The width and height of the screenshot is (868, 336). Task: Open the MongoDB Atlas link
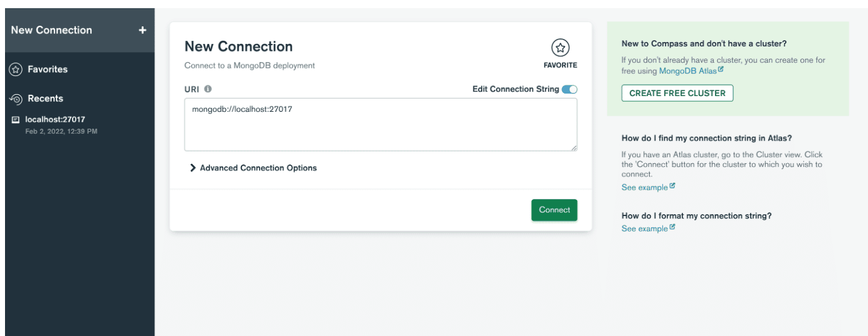pyautogui.click(x=687, y=71)
